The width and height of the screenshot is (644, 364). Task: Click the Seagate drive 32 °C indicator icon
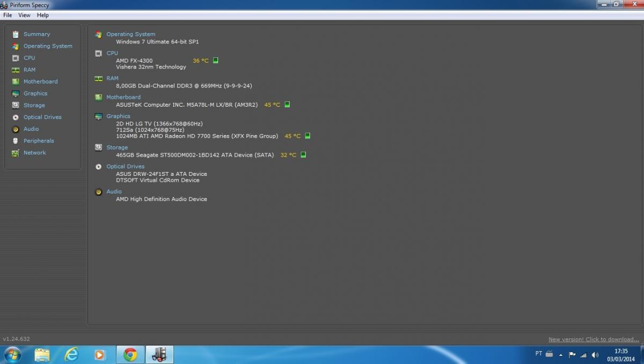(x=303, y=155)
